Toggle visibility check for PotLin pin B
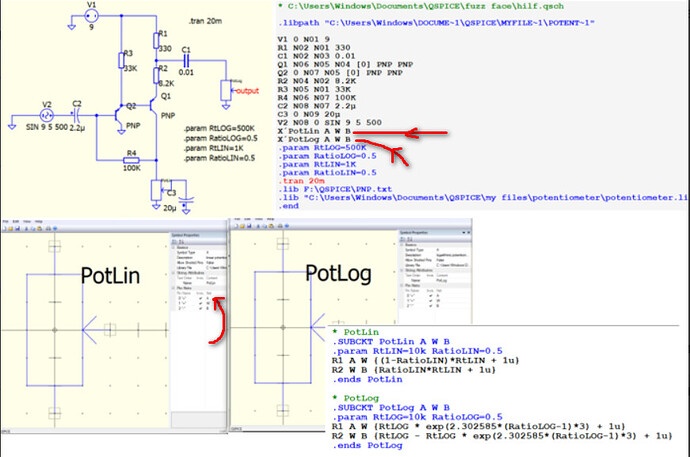Viewport: 690px width, 457px height. pyautogui.click(x=201, y=308)
